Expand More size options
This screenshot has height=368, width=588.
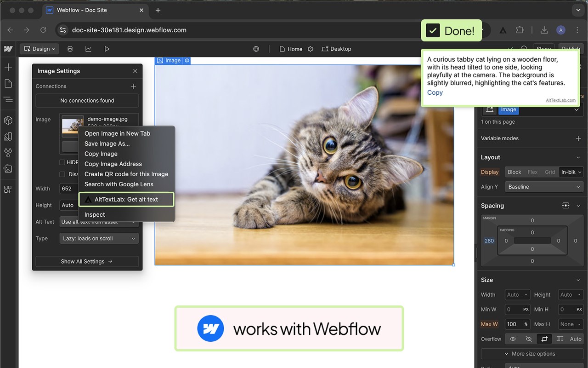pos(532,354)
